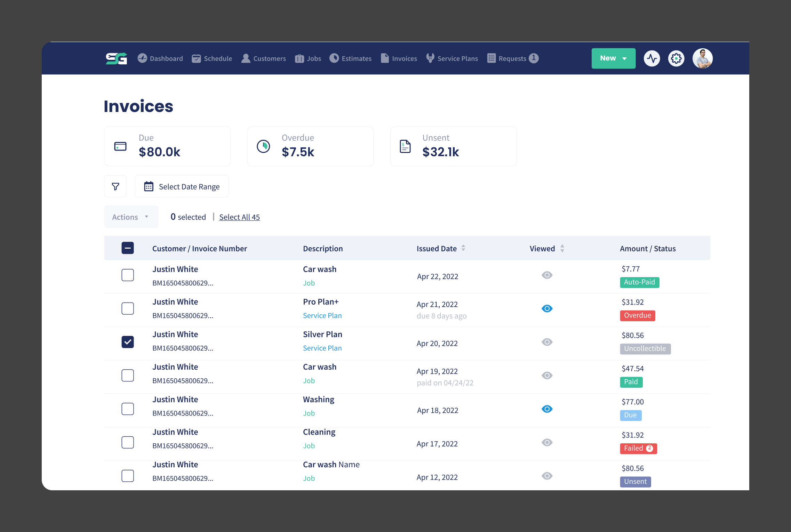Uncheck the selected Silver Plan invoice

[x=128, y=342]
